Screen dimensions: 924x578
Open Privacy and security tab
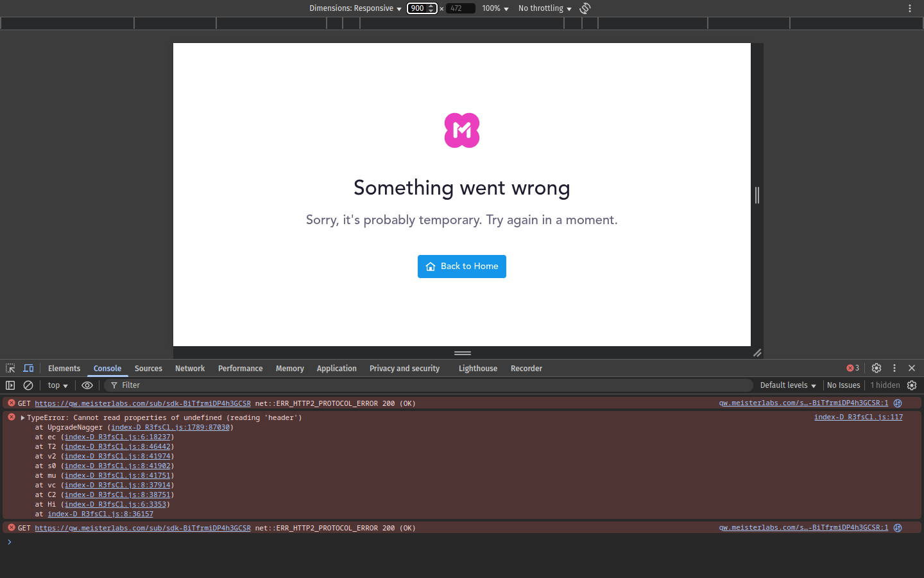point(405,368)
